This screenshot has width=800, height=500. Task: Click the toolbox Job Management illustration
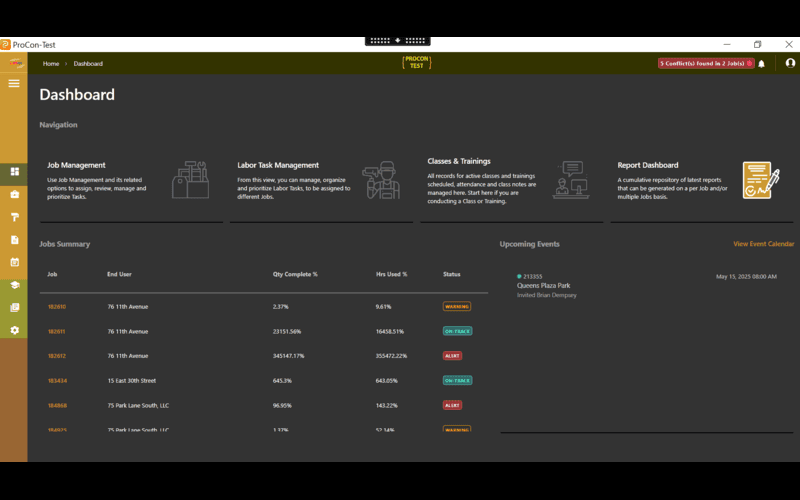(190, 180)
